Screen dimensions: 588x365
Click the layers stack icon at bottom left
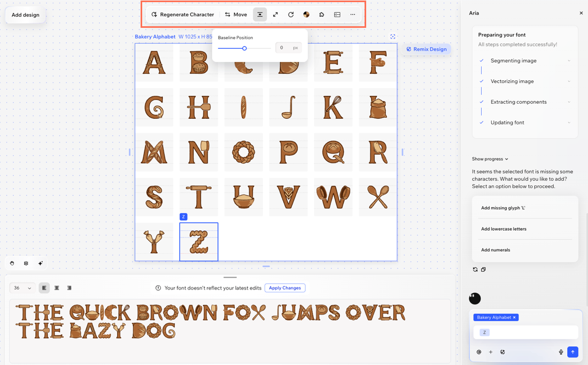coord(26,263)
